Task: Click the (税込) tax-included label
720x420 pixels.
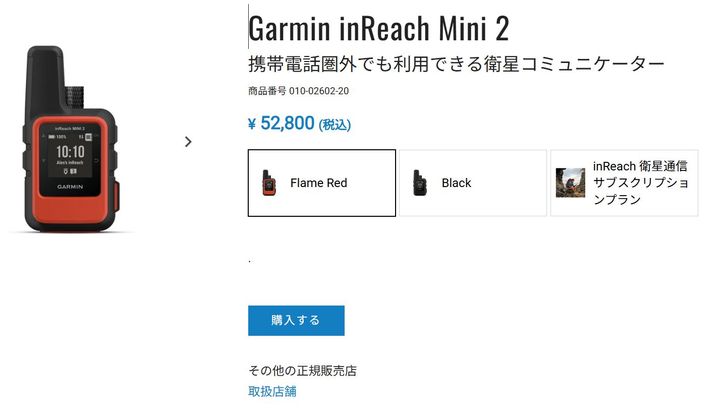Action: click(335, 125)
